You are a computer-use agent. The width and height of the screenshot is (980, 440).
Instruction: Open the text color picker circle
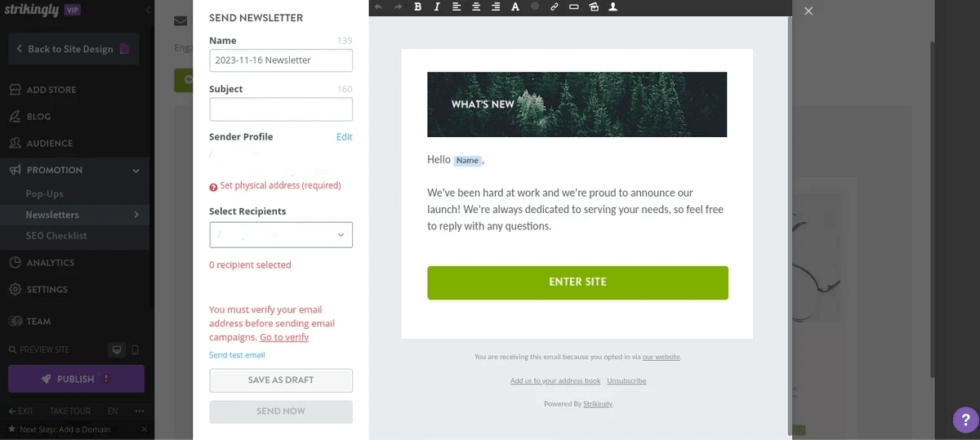pyautogui.click(x=535, y=7)
